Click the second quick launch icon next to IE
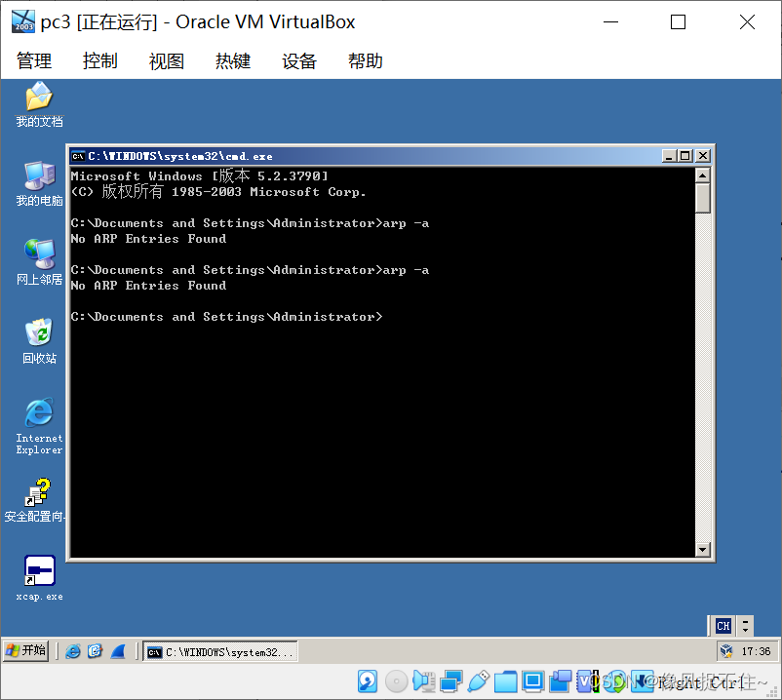782x700 pixels. [x=95, y=651]
